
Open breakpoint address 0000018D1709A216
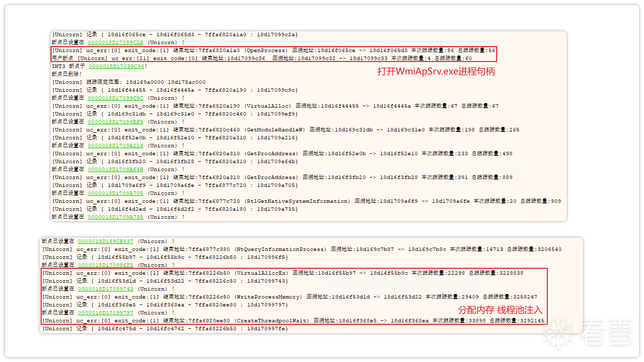pyautogui.click(x=115, y=146)
